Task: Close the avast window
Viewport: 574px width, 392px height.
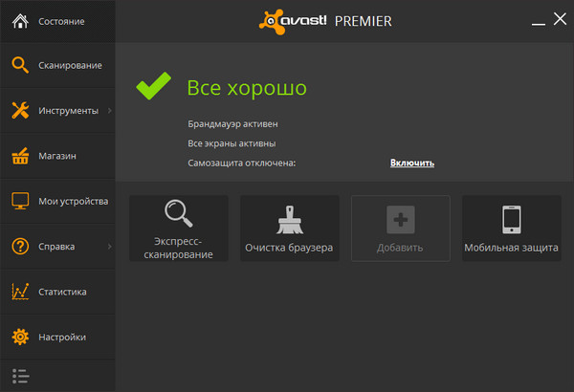Action: [x=560, y=19]
